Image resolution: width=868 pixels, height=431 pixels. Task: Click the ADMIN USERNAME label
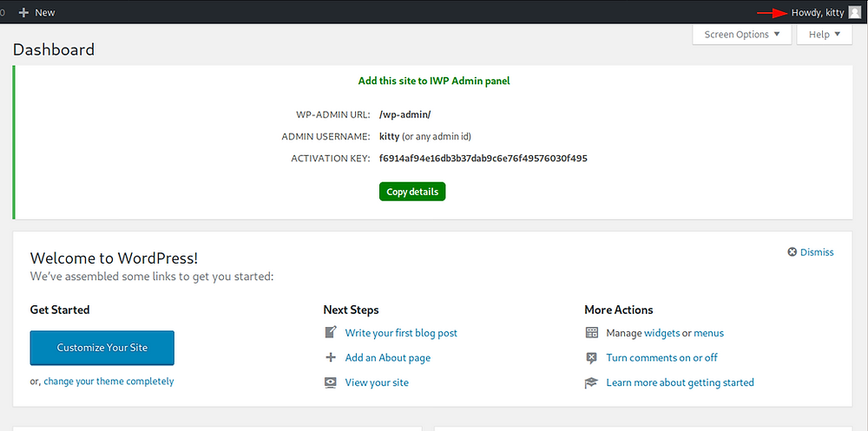click(326, 137)
